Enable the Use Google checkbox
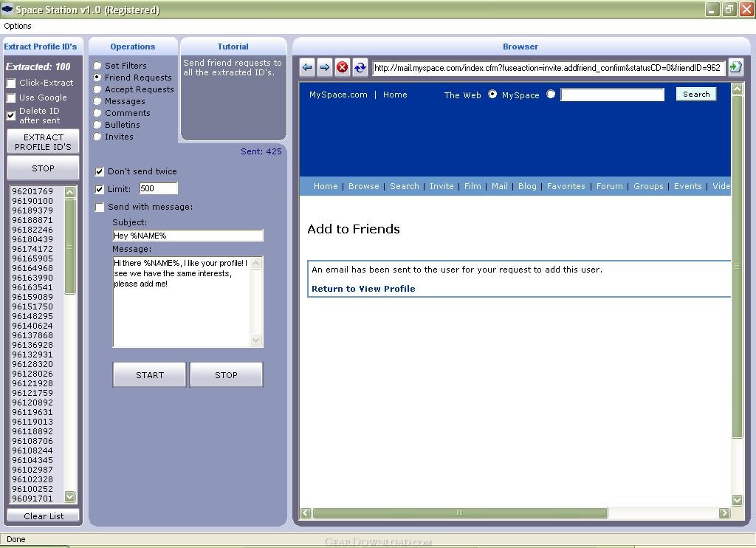 [x=10, y=98]
